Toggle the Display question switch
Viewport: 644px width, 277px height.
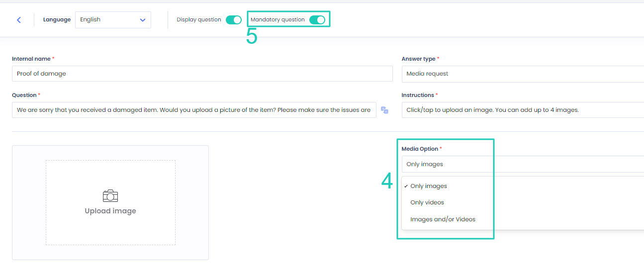(x=233, y=20)
